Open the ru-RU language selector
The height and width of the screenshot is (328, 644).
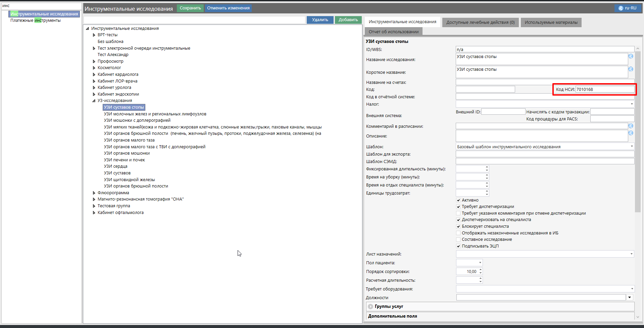coord(627,8)
